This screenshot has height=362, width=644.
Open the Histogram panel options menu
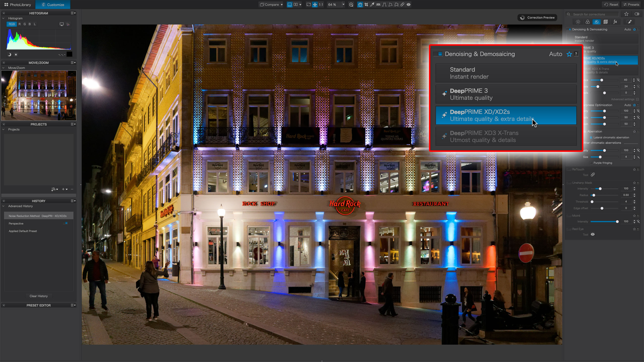pyautogui.click(x=73, y=13)
